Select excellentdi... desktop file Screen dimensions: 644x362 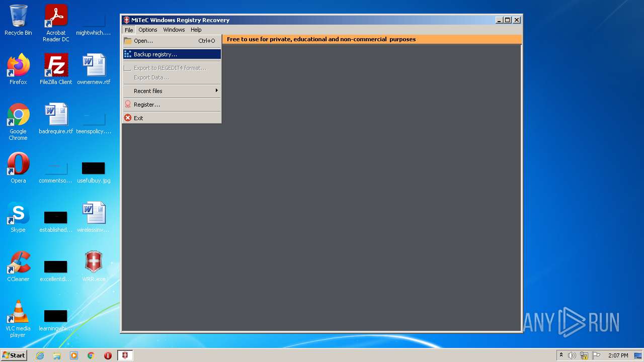pos(56,270)
